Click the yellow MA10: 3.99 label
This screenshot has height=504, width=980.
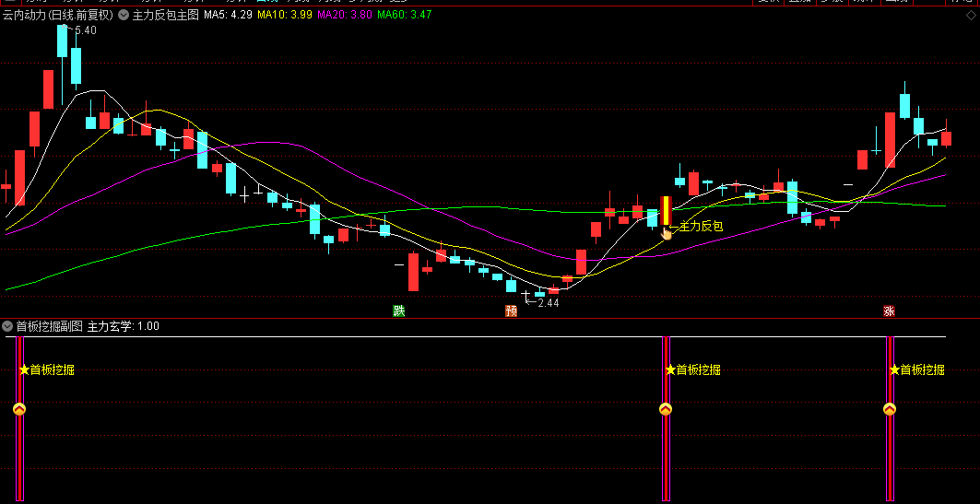click(285, 15)
